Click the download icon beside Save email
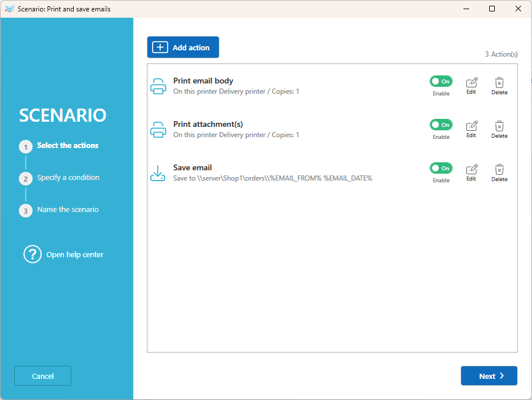Screen dimensions: 532x400 pyautogui.click(x=158, y=173)
